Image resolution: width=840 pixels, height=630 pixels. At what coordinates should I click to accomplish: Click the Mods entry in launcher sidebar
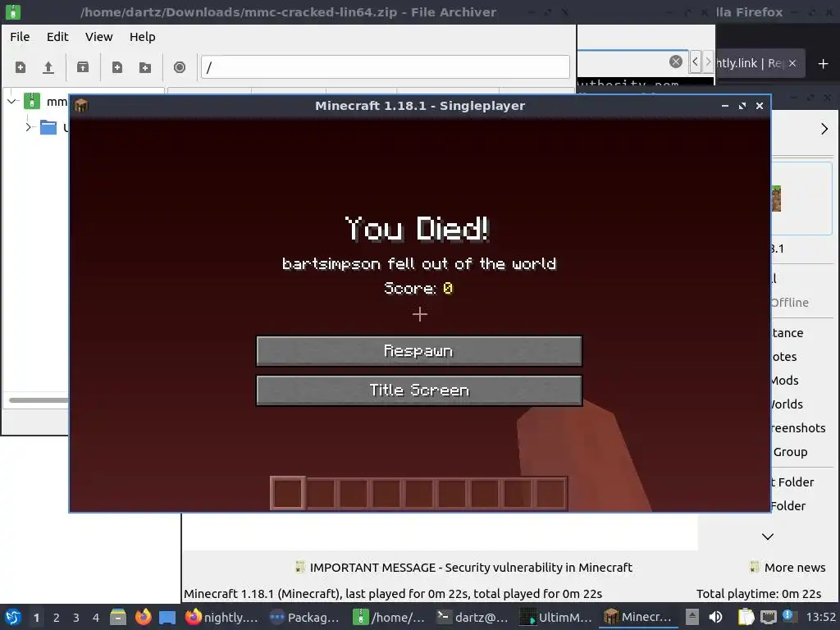pyautogui.click(x=785, y=381)
